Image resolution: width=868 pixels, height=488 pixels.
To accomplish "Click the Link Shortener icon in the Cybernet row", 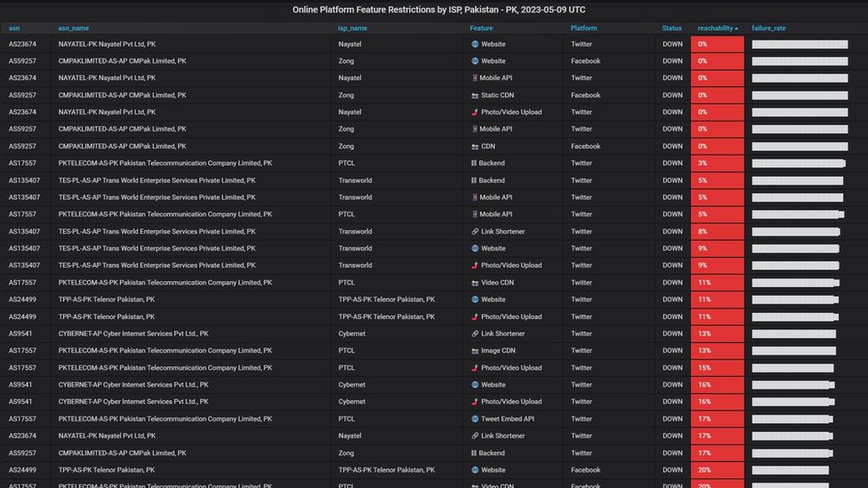I will click(474, 333).
